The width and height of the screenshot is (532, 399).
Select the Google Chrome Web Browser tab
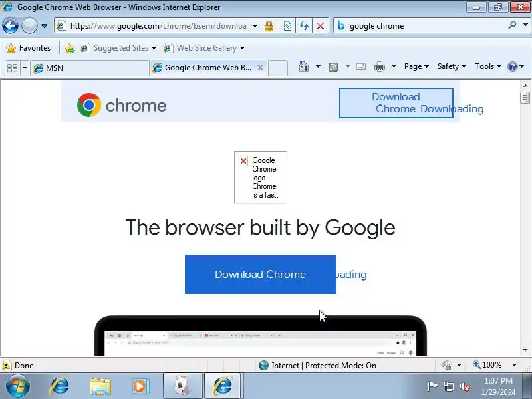(x=203, y=68)
